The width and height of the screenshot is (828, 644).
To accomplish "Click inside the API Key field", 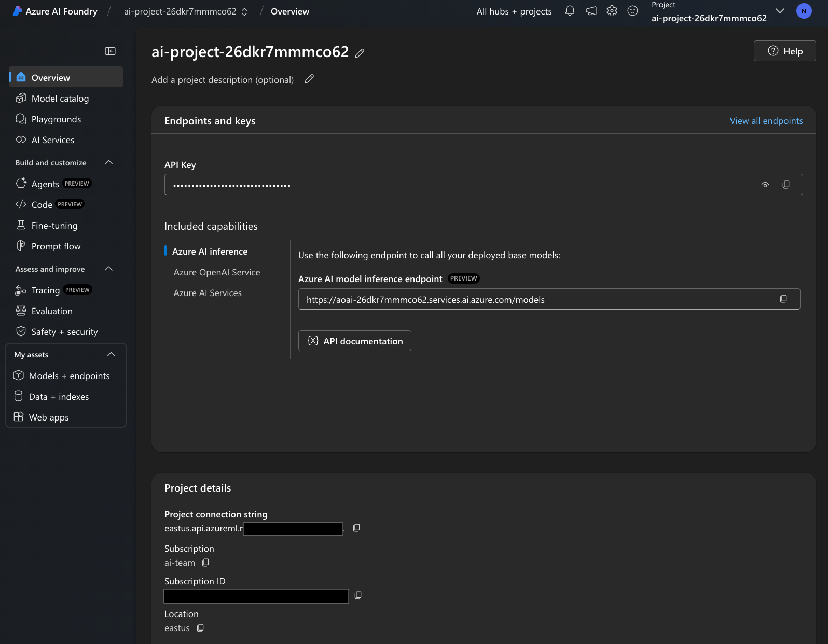I will (484, 185).
